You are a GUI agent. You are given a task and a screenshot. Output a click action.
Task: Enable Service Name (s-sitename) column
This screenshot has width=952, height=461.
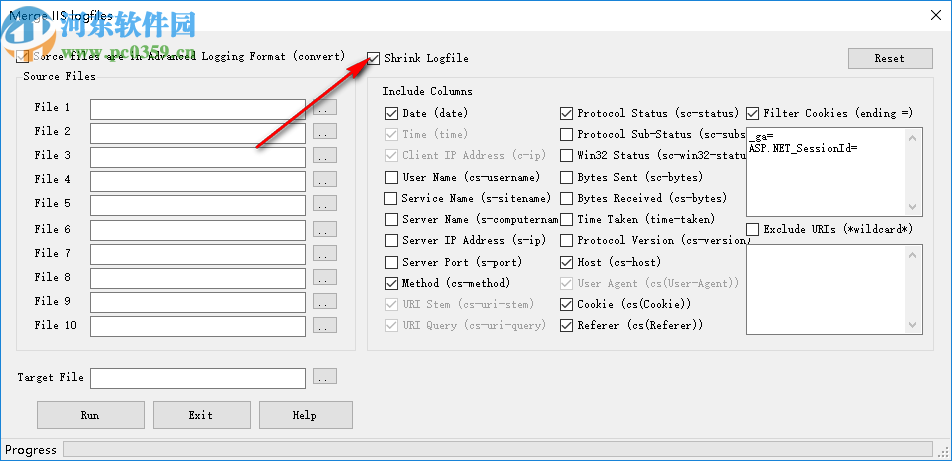coord(391,199)
